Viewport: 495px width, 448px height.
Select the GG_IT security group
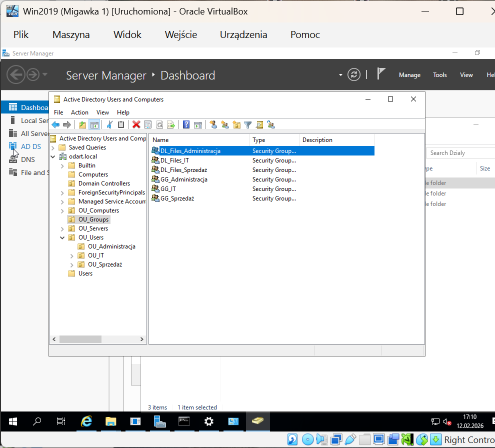(168, 189)
